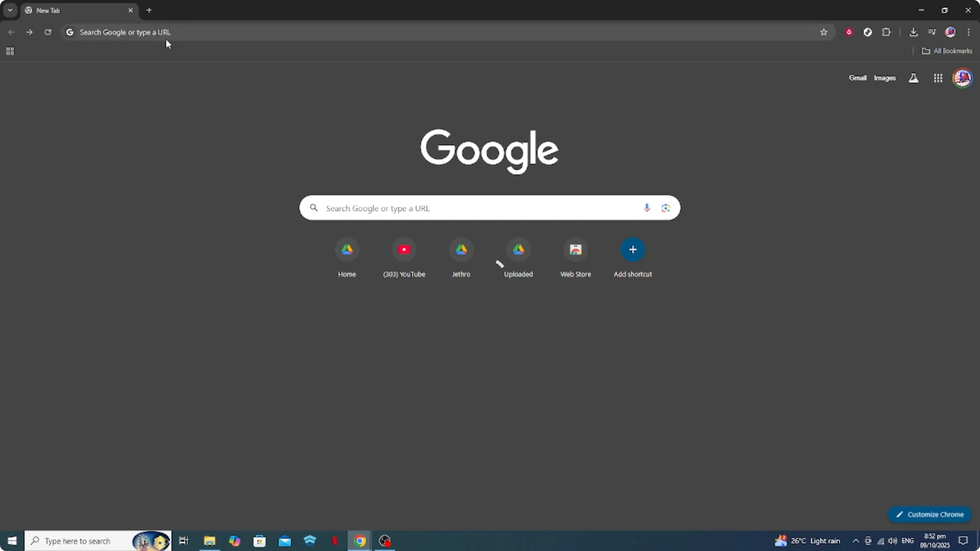Switch to the browser profile avatar
The image size is (980, 551).
[x=950, y=32]
